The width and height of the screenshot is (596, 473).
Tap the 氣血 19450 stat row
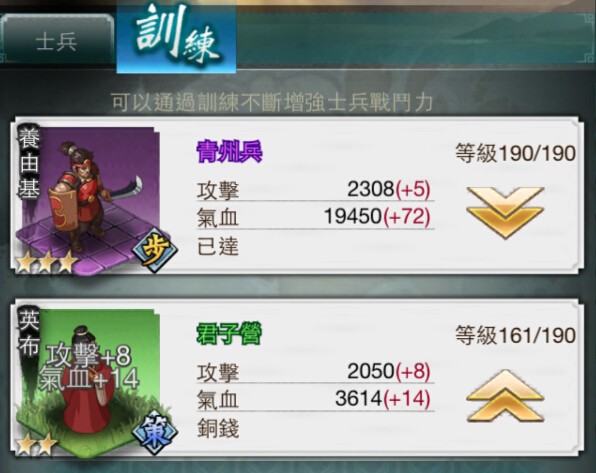[x=315, y=217]
